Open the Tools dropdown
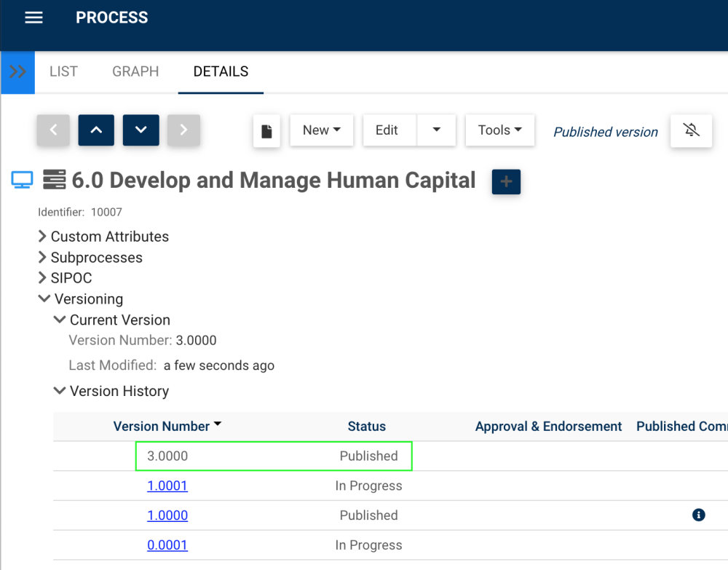 click(x=500, y=130)
